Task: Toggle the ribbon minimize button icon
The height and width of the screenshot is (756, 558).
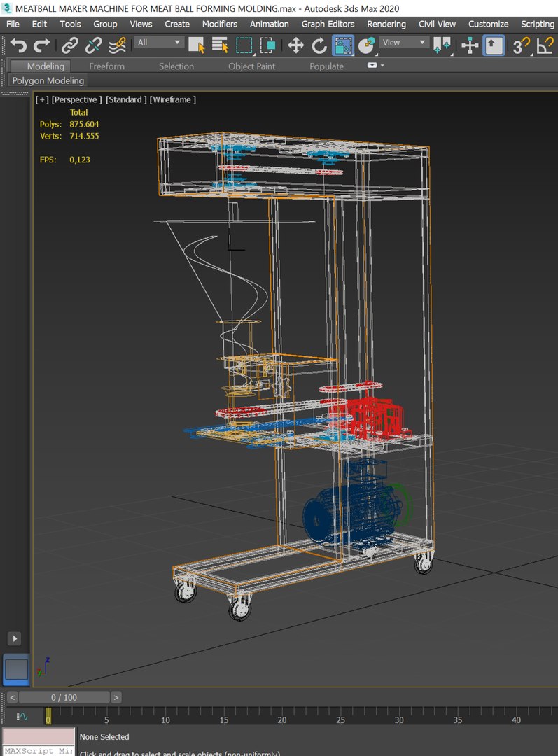Action: pos(372,65)
